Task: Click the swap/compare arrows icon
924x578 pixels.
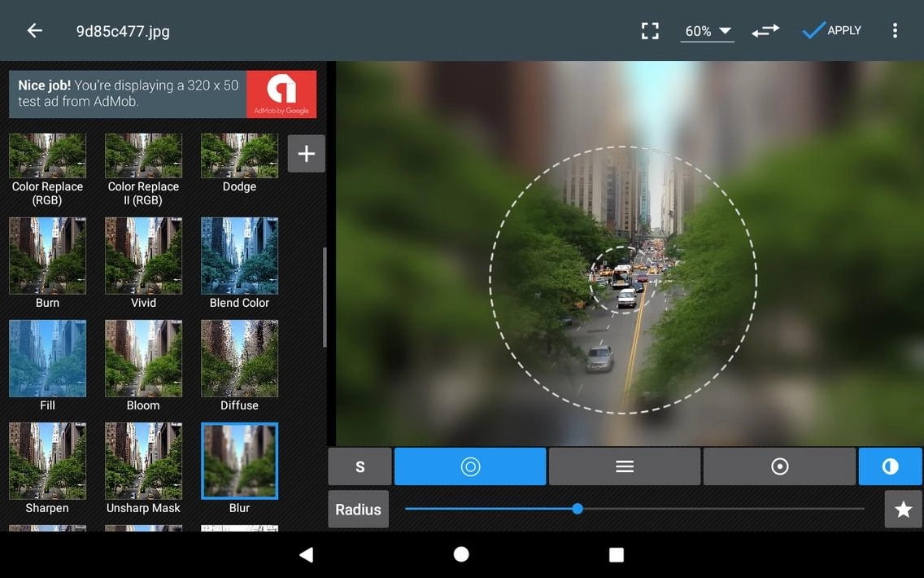Action: pos(765,31)
